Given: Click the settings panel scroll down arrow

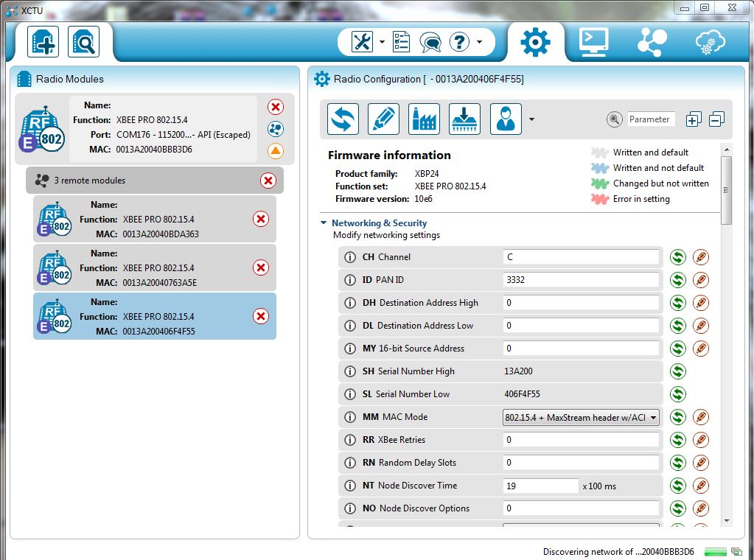Looking at the screenshot, I should (727, 521).
